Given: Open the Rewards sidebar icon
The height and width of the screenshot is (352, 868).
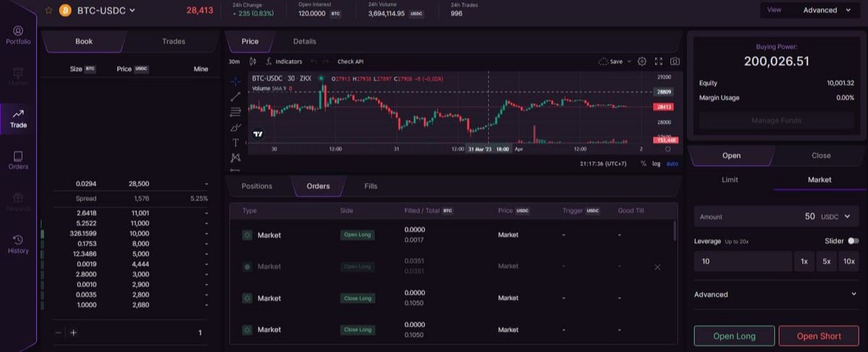Looking at the screenshot, I should coord(18,202).
